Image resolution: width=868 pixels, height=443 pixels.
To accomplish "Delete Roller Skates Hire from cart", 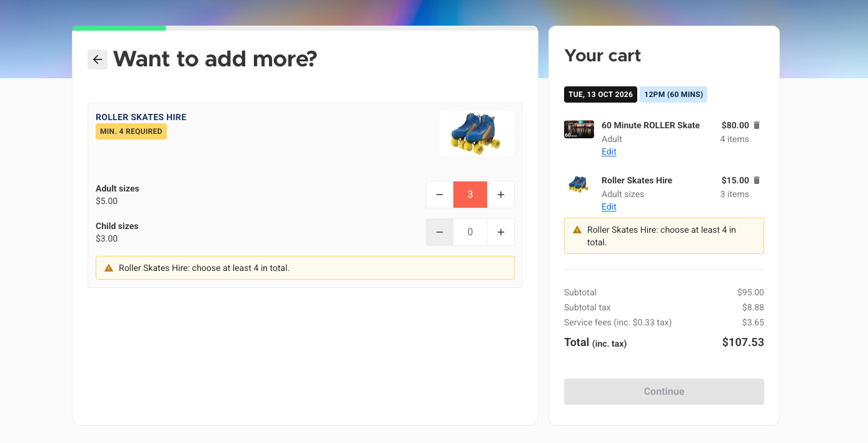I will tap(757, 180).
